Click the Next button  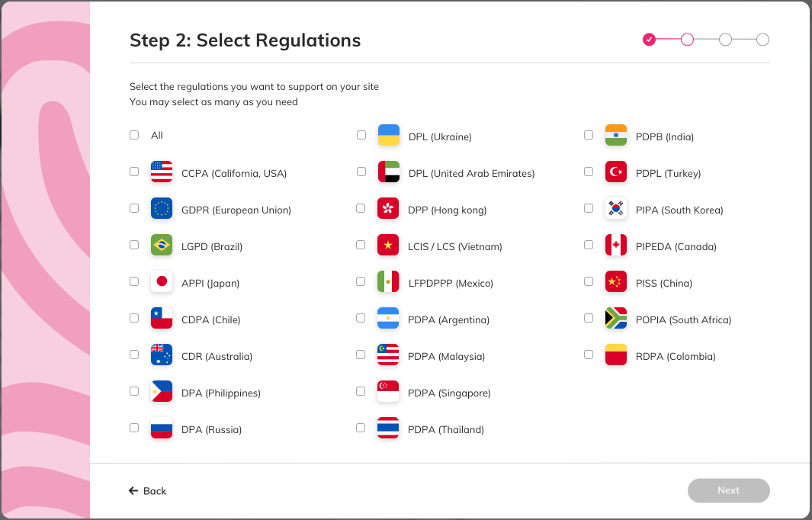(729, 490)
